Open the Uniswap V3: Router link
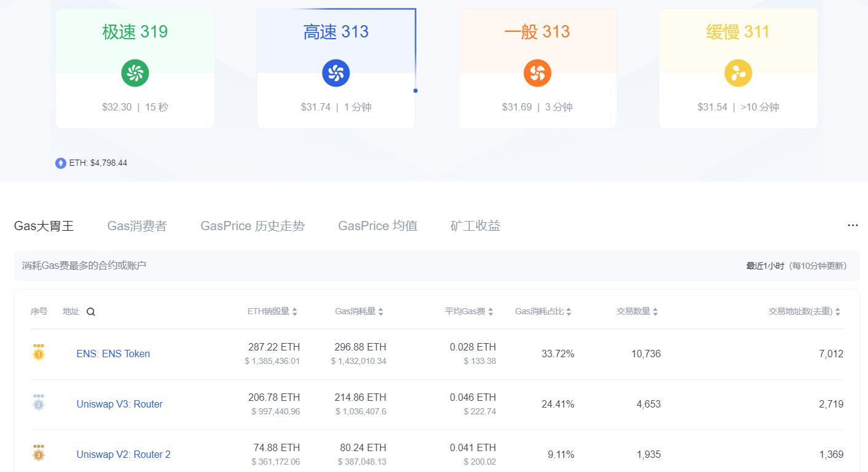Image resolution: width=868 pixels, height=472 pixels. click(119, 404)
